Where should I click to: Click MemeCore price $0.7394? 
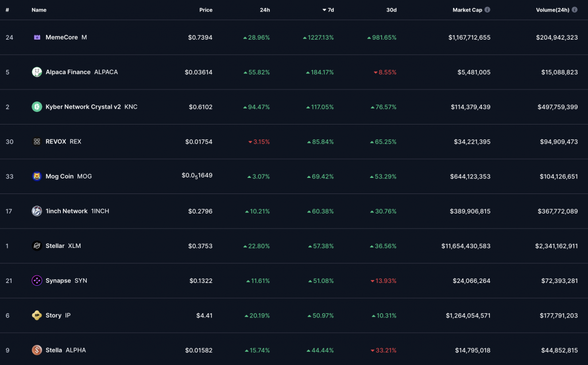200,37
